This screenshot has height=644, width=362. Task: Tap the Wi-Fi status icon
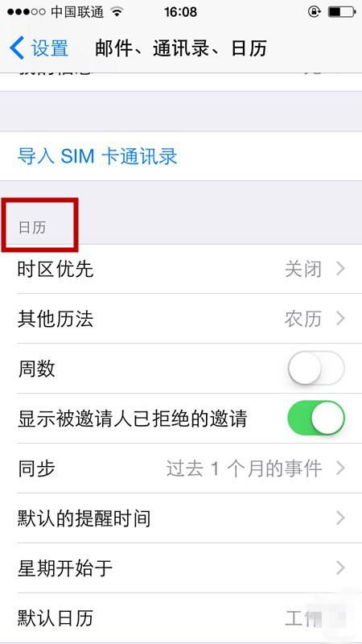pos(117,12)
